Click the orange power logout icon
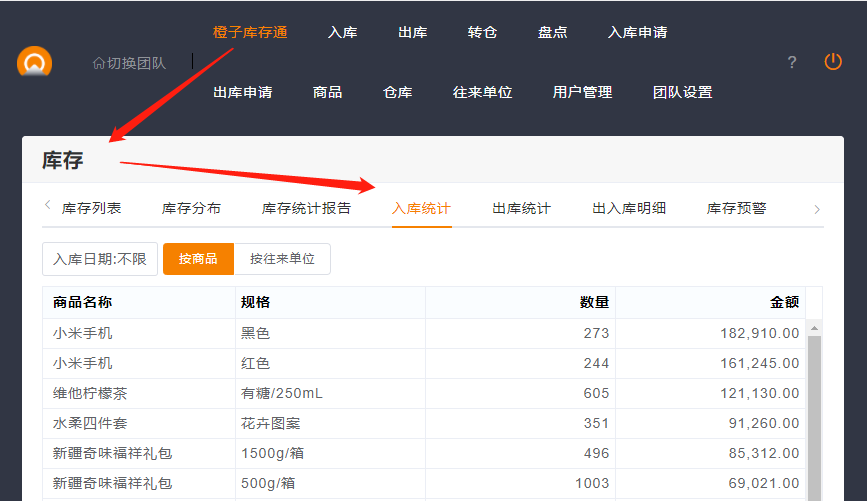867x501 pixels. click(x=833, y=62)
